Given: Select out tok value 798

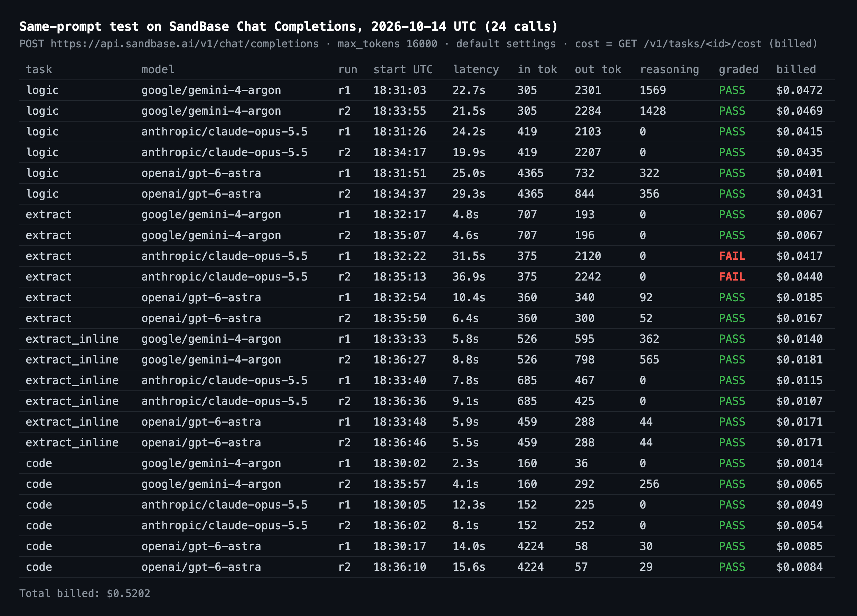Looking at the screenshot, I should pos(585,360).
